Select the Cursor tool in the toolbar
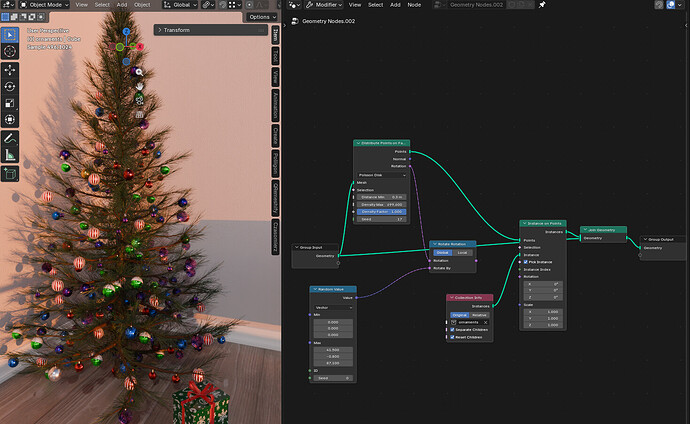 10,51
